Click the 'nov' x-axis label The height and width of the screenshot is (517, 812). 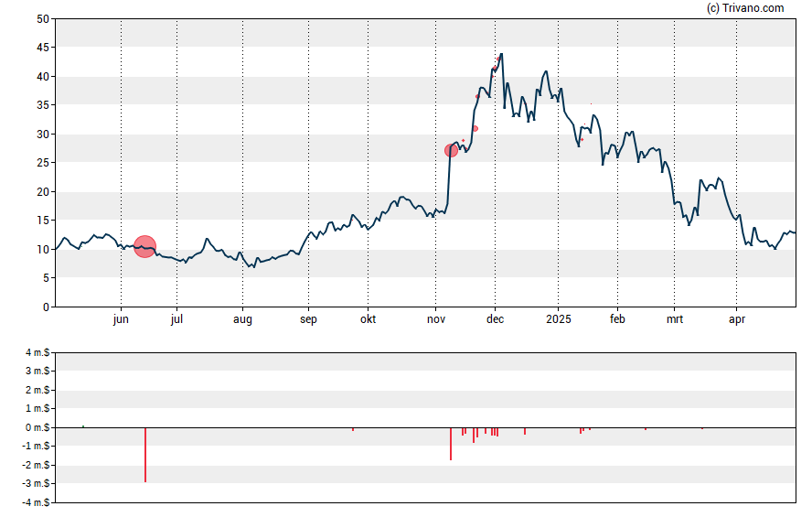pyautogui.click(x=436, y=319)
